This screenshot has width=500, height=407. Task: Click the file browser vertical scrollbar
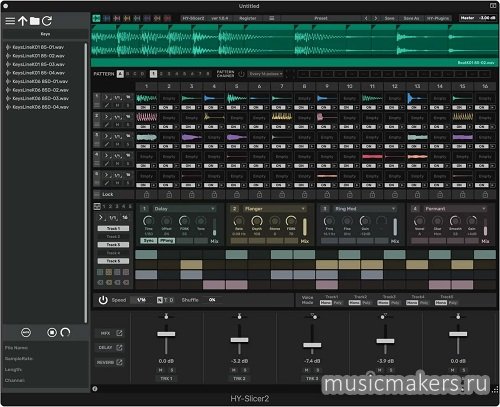85,183
